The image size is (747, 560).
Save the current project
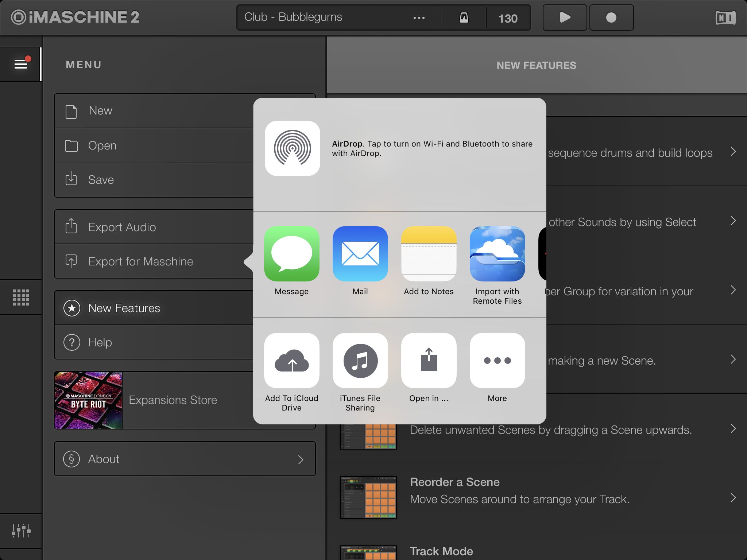(x=154, y=180)
